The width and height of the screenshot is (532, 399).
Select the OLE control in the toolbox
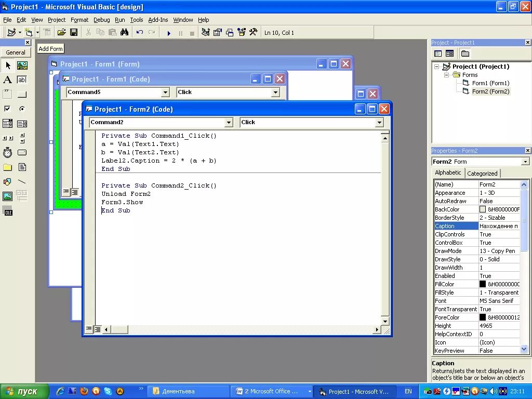pyautogui.click(x=8, y=211)
